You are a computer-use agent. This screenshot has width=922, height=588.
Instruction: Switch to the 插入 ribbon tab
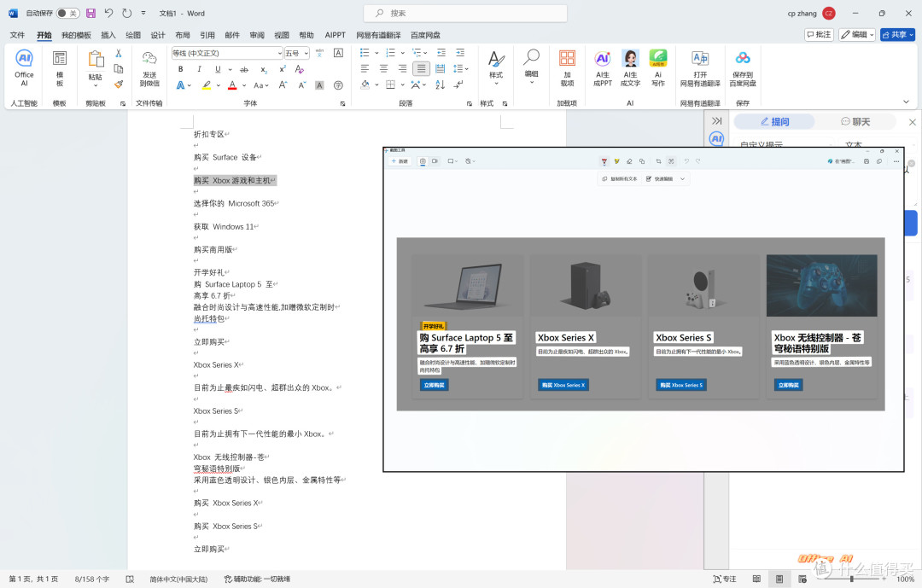click(x=108, y=35)
